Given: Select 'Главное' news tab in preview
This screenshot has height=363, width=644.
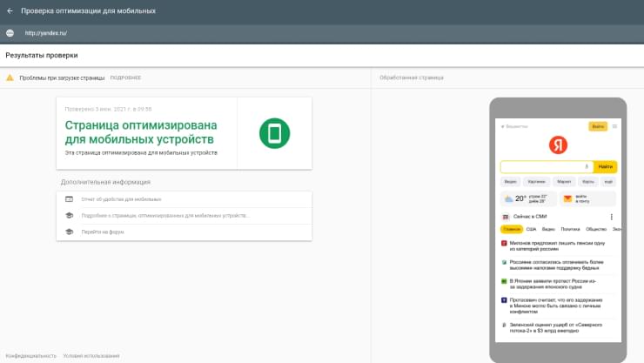Looking at the screenshot, I should click(511, 229).
